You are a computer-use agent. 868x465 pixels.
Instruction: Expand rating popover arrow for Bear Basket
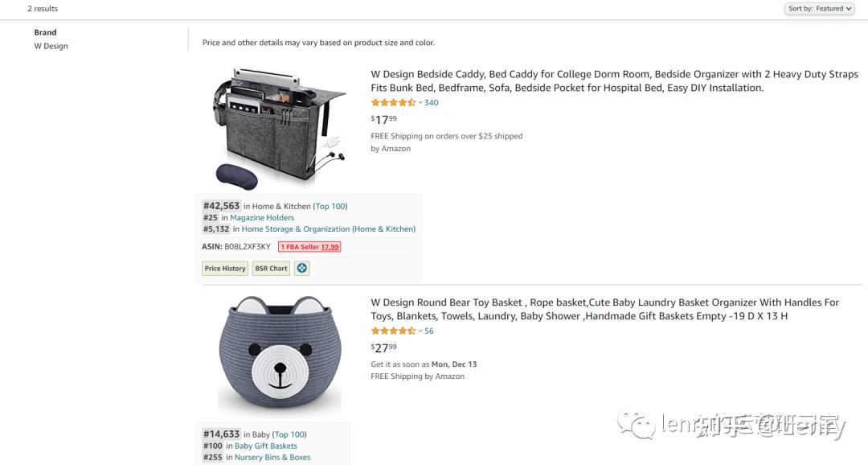[x=420, y=331]
